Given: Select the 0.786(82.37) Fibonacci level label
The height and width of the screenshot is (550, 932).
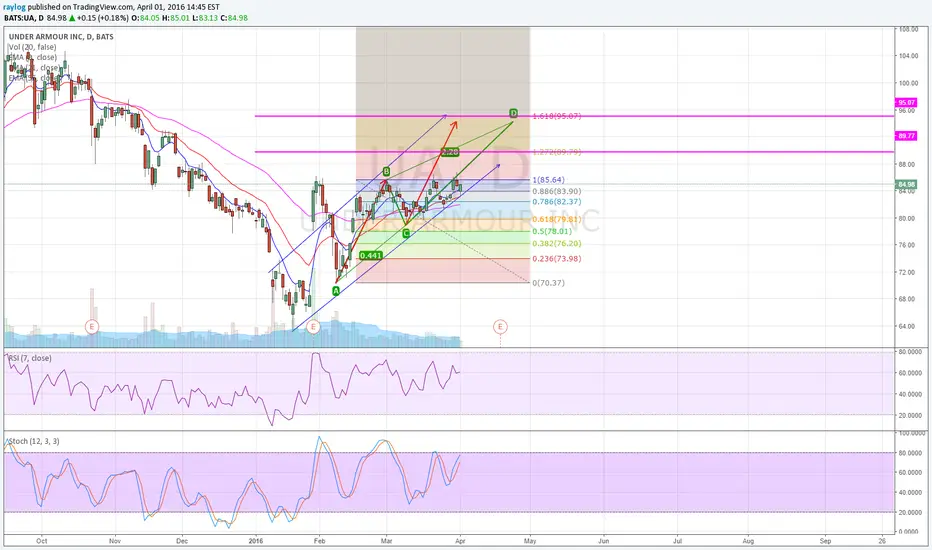Looking at the screenshot, I should coord(557,202).
